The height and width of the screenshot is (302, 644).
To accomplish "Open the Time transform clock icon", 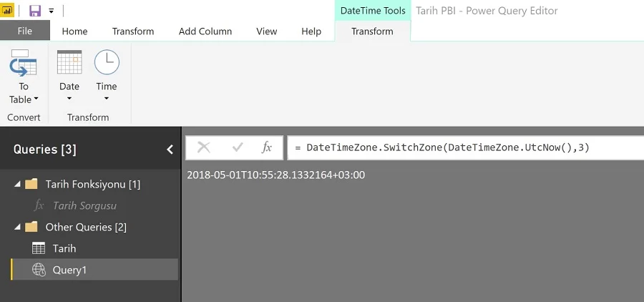I will coord(107,63).
